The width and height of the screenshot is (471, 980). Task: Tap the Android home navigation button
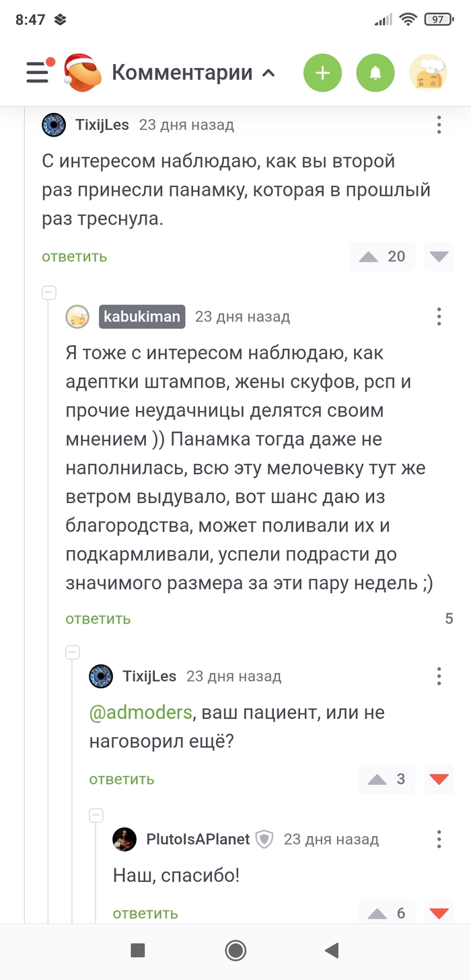[x=235, y=950]
